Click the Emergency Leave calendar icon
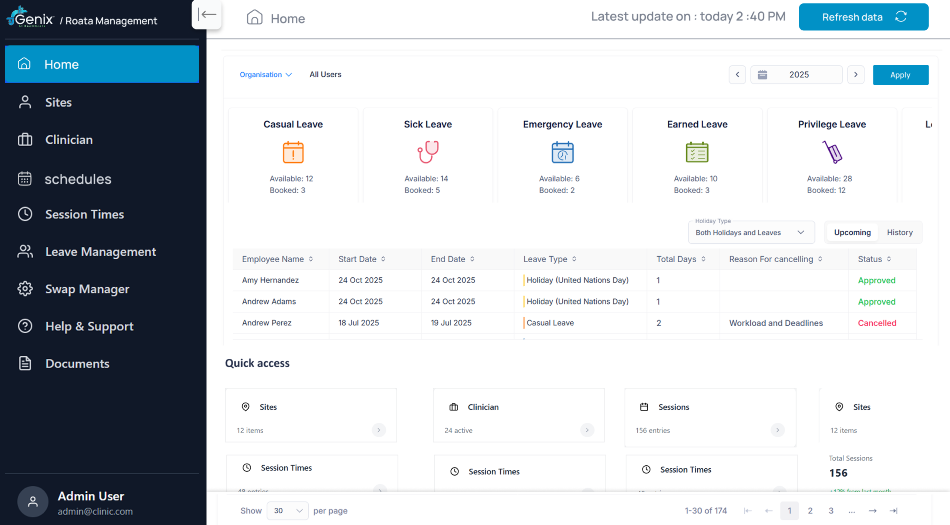Screen dimensions: 950x525 (562, 152)
